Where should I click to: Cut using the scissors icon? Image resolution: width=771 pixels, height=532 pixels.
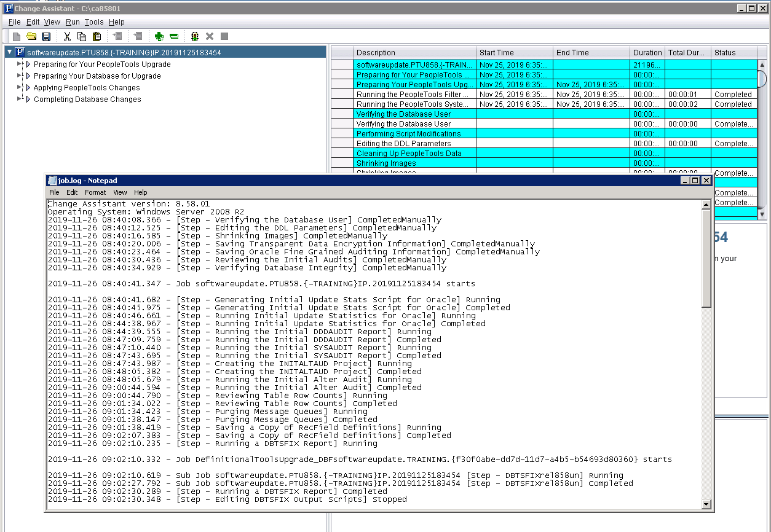point(67,36)
